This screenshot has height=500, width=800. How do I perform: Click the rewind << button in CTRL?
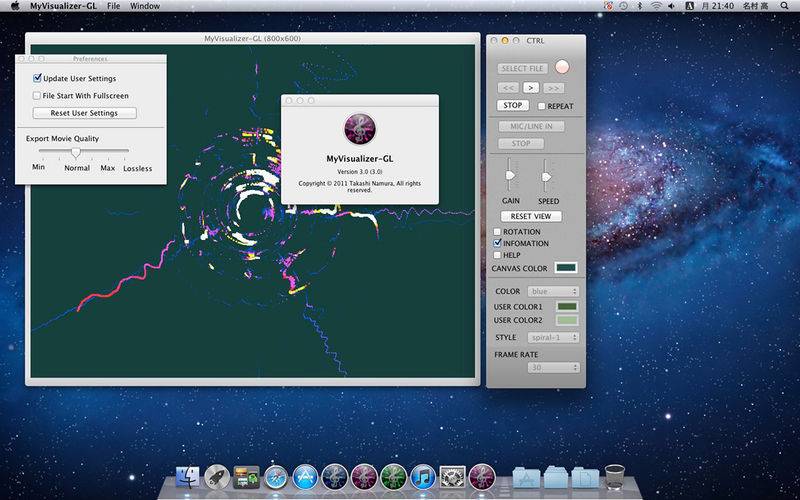[508, 88]
